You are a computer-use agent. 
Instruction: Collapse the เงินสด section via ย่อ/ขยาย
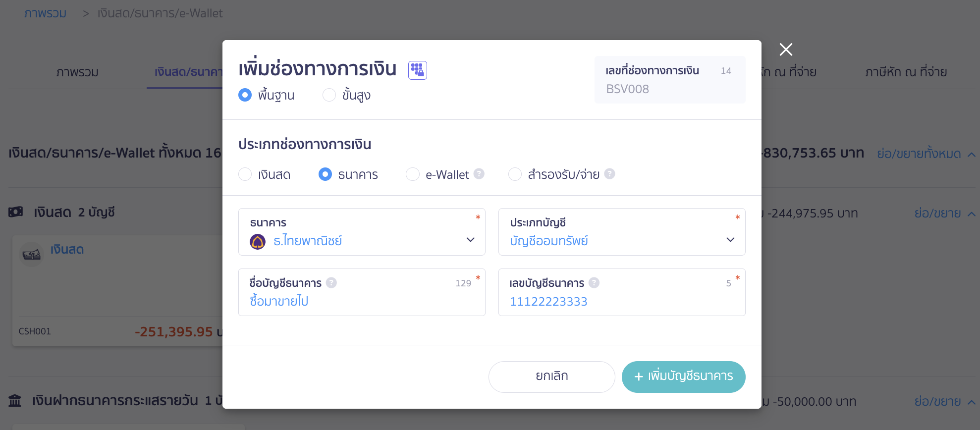click(944, 214)
